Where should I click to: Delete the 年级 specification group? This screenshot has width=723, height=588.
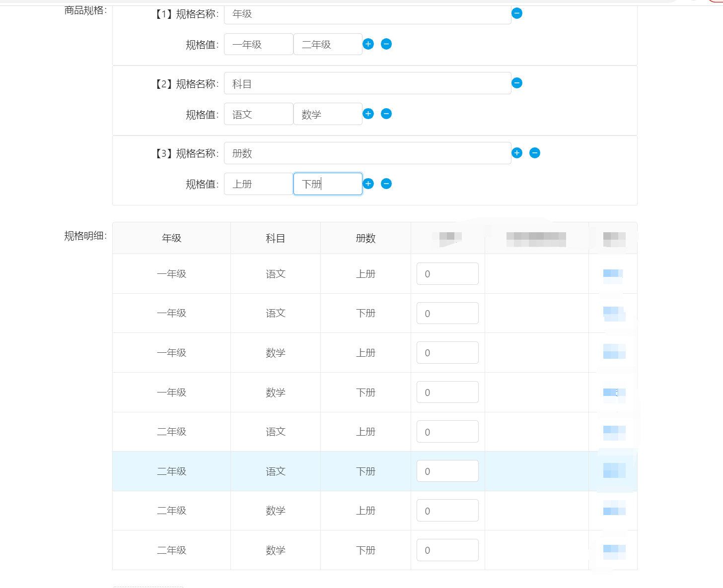click(517, 13)
